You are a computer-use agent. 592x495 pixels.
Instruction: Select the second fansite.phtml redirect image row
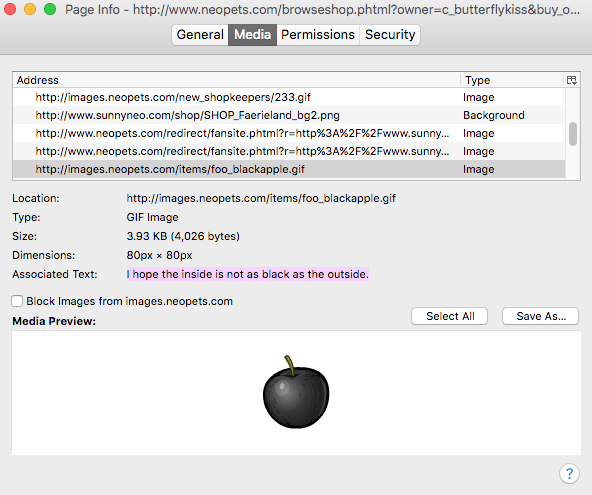click(289, 151)
